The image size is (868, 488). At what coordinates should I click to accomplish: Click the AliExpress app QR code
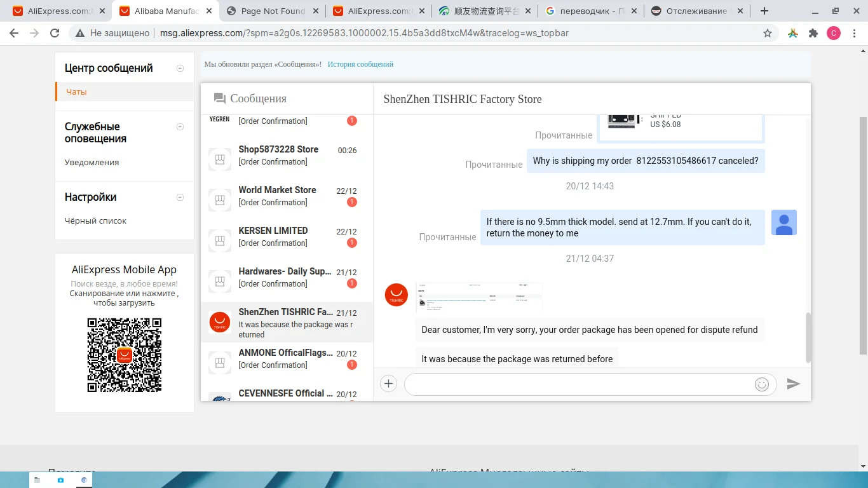pyautogui.click(x=124, y=355)
